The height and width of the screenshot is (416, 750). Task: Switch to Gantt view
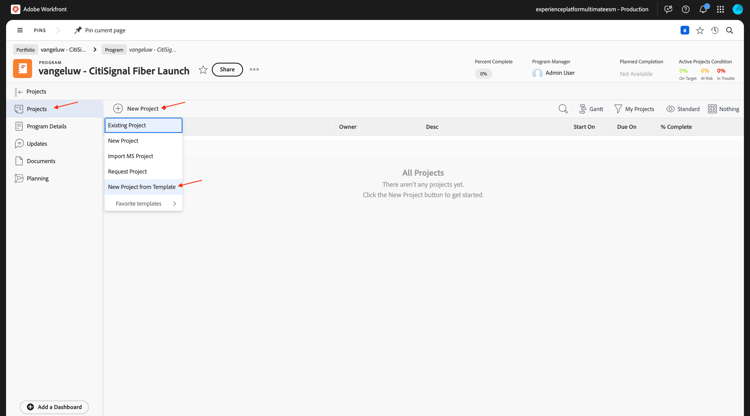(591, 109)
